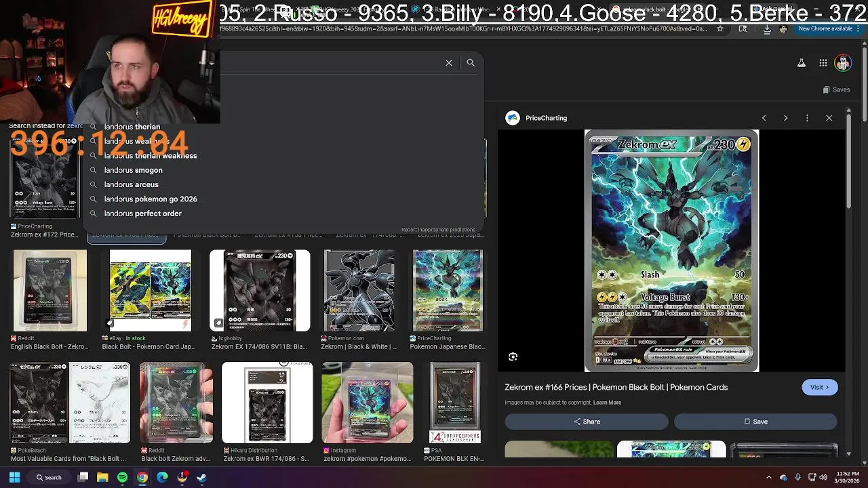
Task: Click the magnifier search icon in the search box
Action: point(471,62)
